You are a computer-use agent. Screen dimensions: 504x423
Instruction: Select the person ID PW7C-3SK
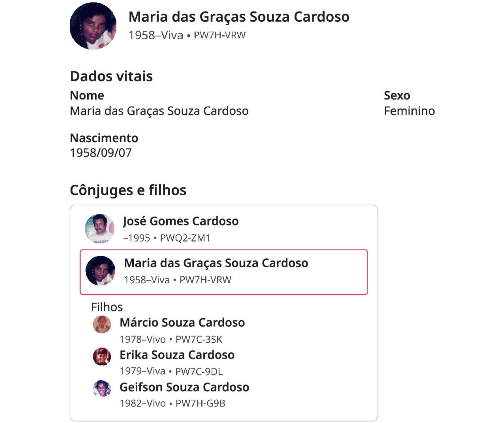tap(199, 339)
